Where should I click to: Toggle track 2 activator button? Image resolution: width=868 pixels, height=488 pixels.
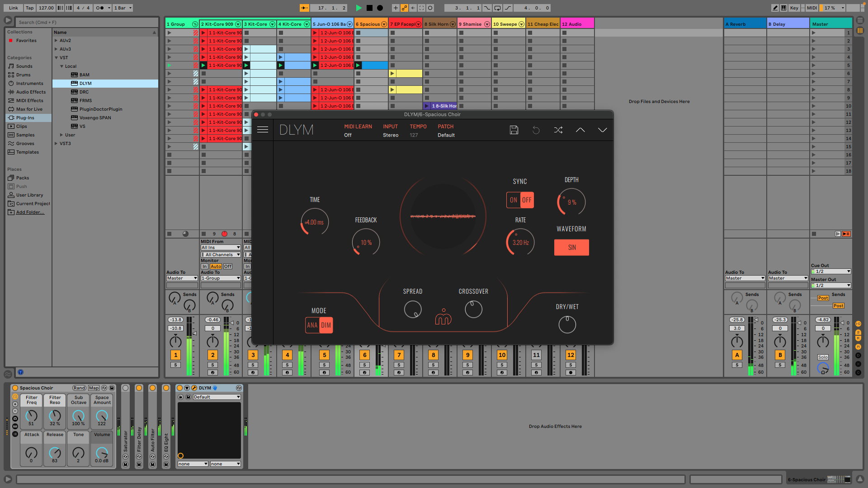point(212,355)
